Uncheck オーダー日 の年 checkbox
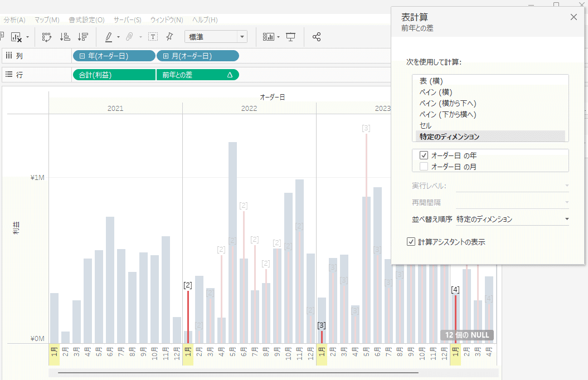This screenshot has width=588, height=380. [424, 155]
